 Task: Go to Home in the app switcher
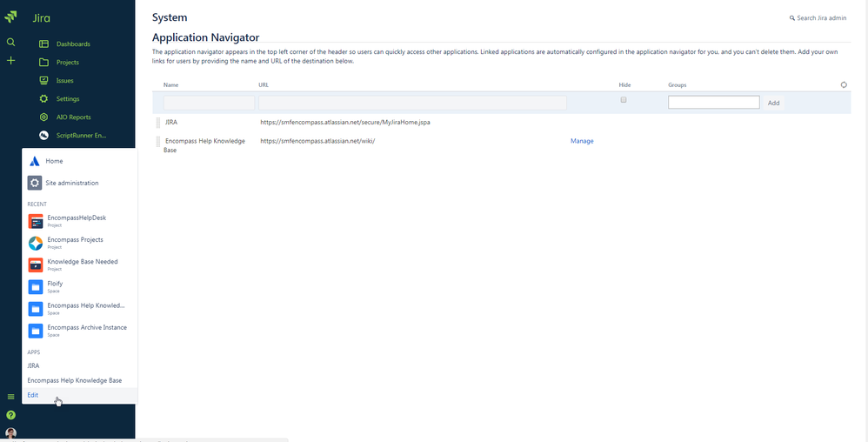[54, 161]
